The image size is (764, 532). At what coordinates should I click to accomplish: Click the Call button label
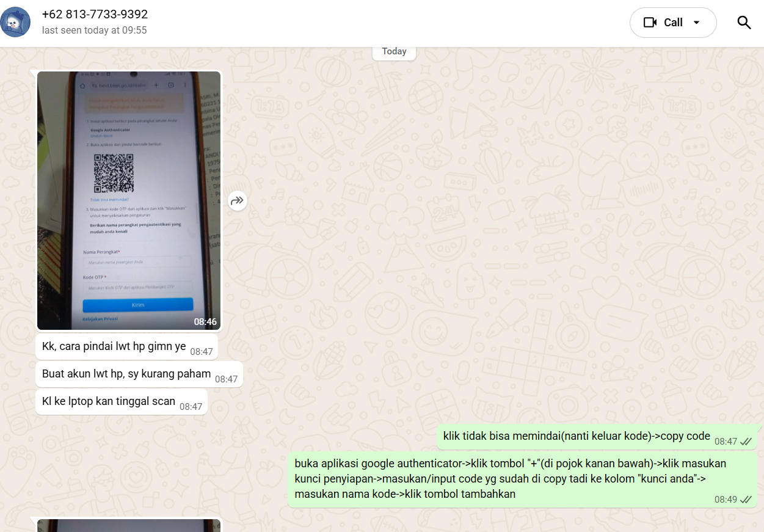tap(673, 23)
